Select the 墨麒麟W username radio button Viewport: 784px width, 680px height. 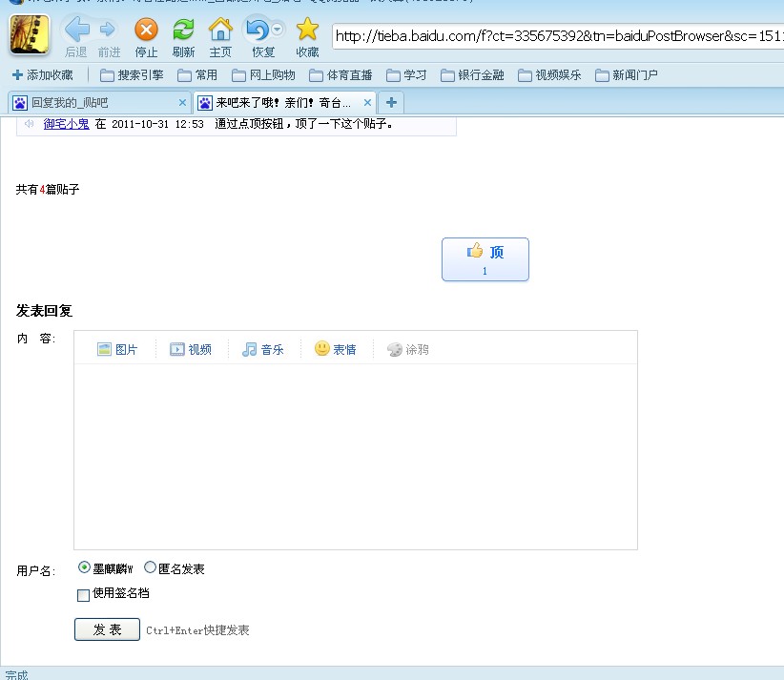(84, 567)
